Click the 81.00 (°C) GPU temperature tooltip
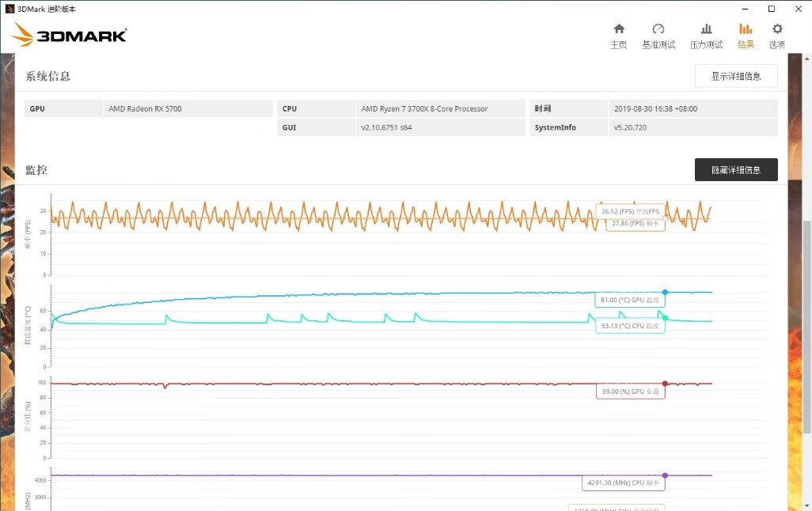The image size is (812, 511). [630, 300]
